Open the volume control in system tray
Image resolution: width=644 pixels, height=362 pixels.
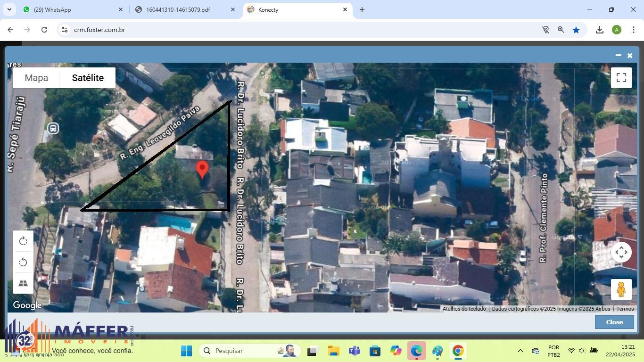[x=582, y=351]
